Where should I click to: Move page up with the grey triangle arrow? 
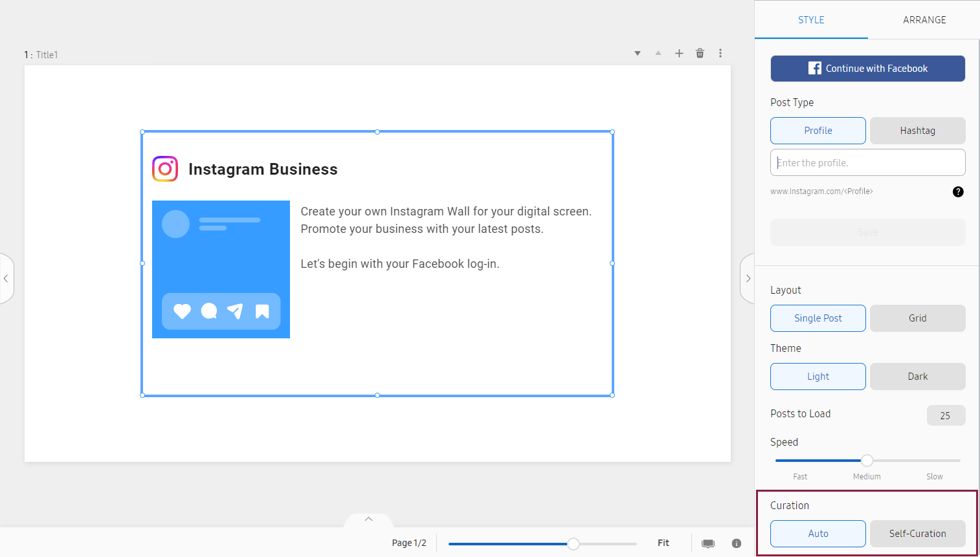[658, 54]
